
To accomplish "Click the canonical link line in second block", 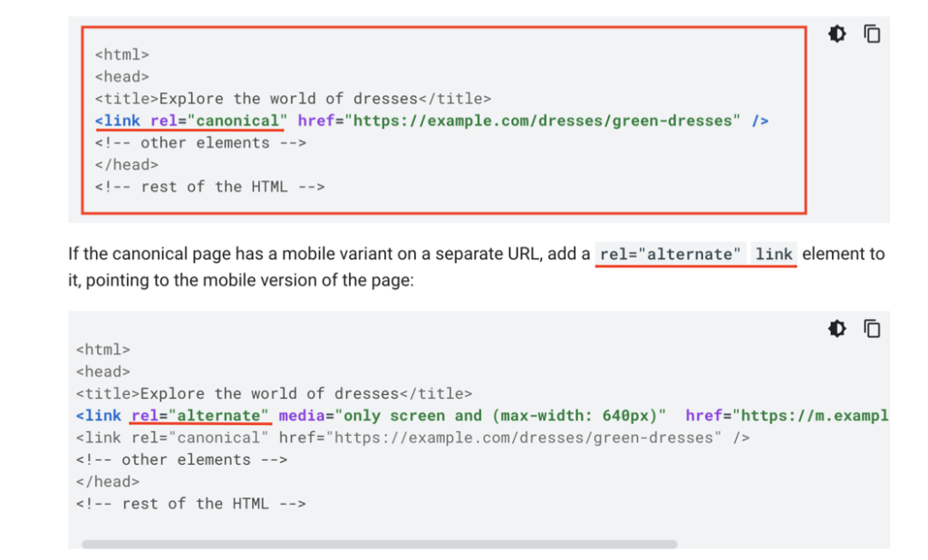I will [412, 438].
